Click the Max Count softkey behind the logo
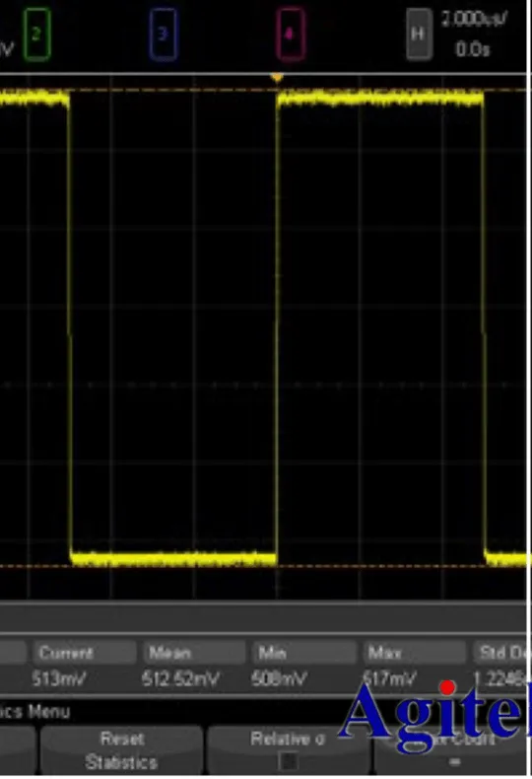The height and width of the screenshot is (779, 532). click(x=450, y=750)
